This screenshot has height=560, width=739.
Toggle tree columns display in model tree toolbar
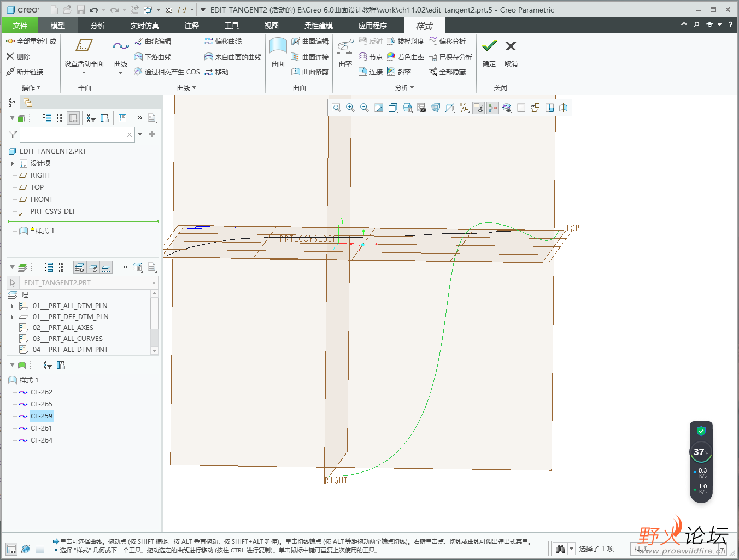[73, 118]
